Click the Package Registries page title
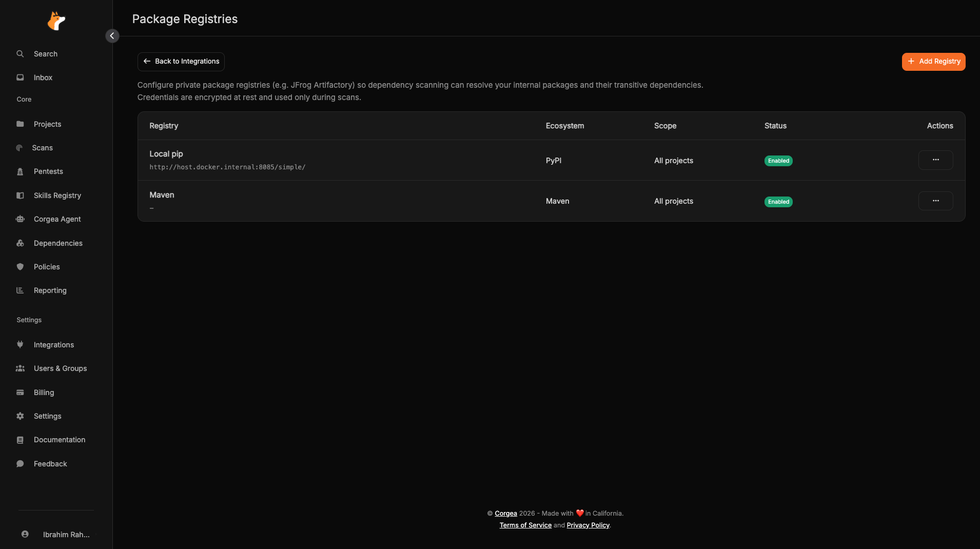The image size is (980, 549). click(185, 19)
